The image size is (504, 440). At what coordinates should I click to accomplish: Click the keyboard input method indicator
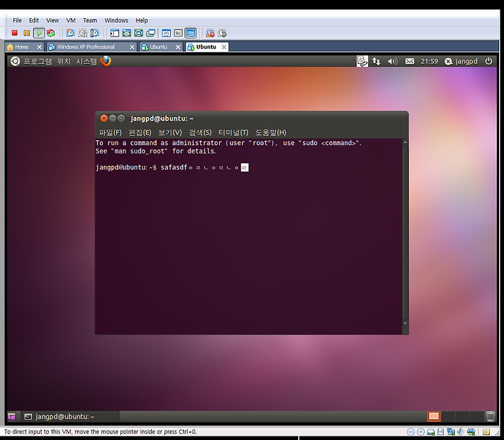tap(363, 61)
